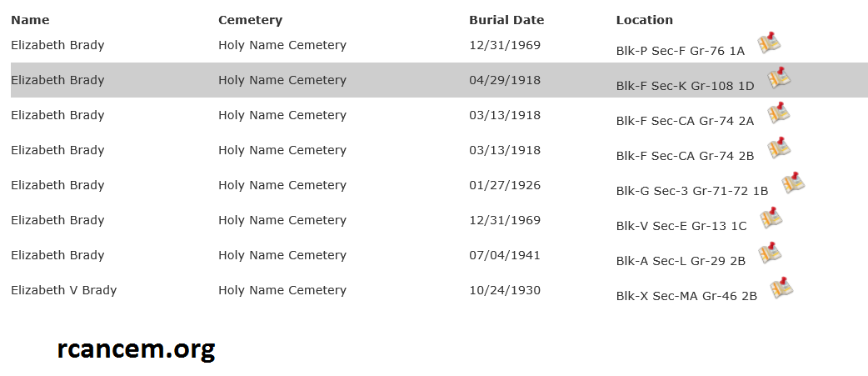Click the location text Blk-V Sec-E Gr-13 1C
Viewport: 868px width, 376px height.
[x=681, y=226]
